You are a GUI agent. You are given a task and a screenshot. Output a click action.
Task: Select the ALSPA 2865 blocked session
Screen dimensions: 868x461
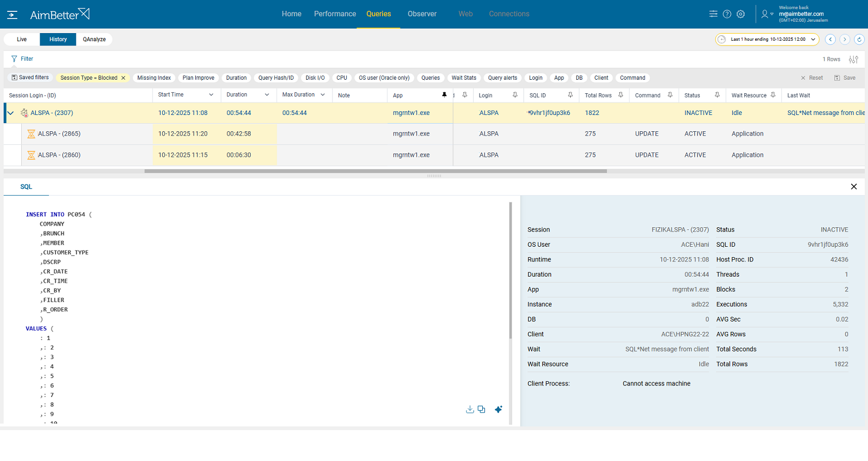(59, 134)
